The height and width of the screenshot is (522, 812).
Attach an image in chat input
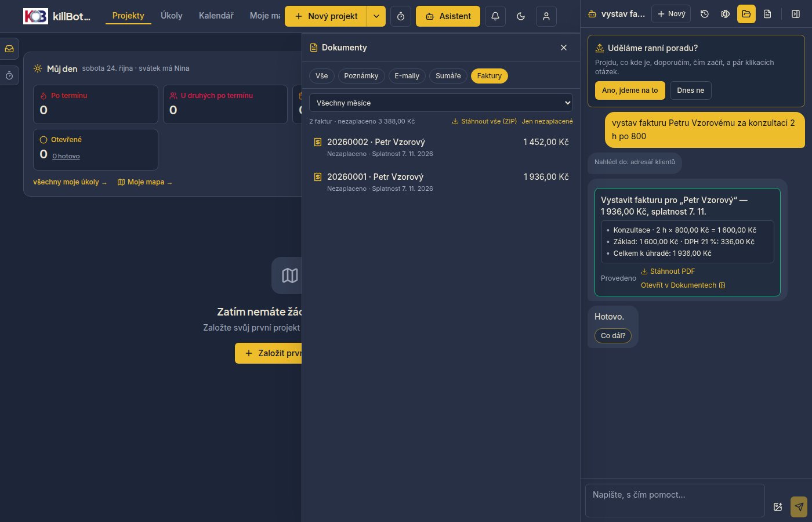(x=778, y=507)
